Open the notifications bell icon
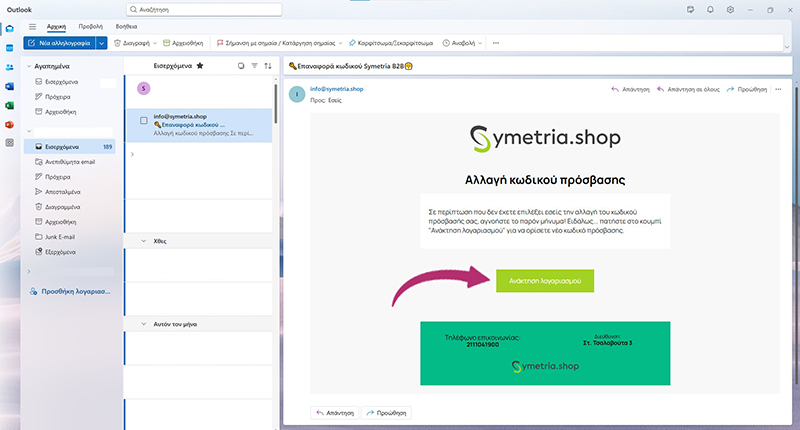 [x=710, y=9]
